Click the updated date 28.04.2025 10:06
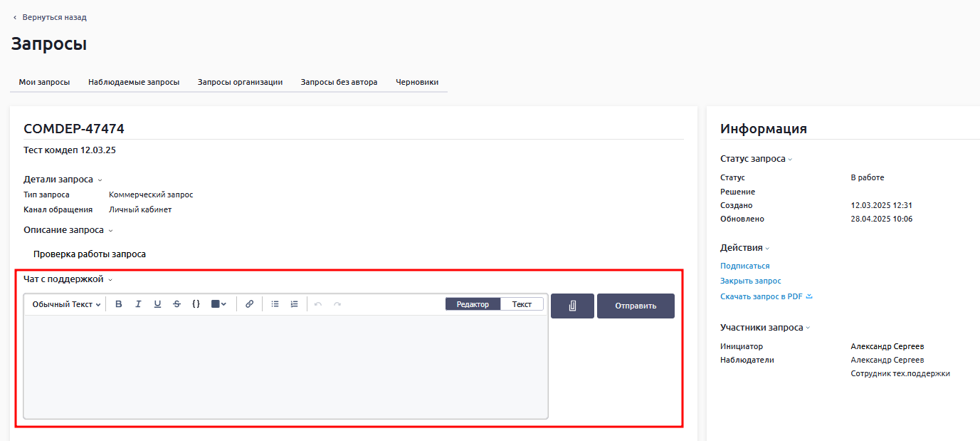Screen dimensions: 980x441 point(881,219)
